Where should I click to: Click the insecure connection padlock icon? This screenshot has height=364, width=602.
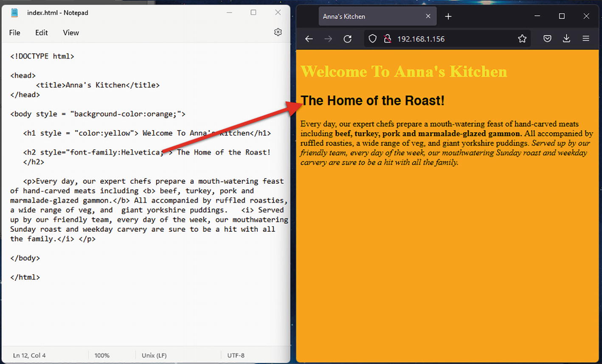coord(387,39)
